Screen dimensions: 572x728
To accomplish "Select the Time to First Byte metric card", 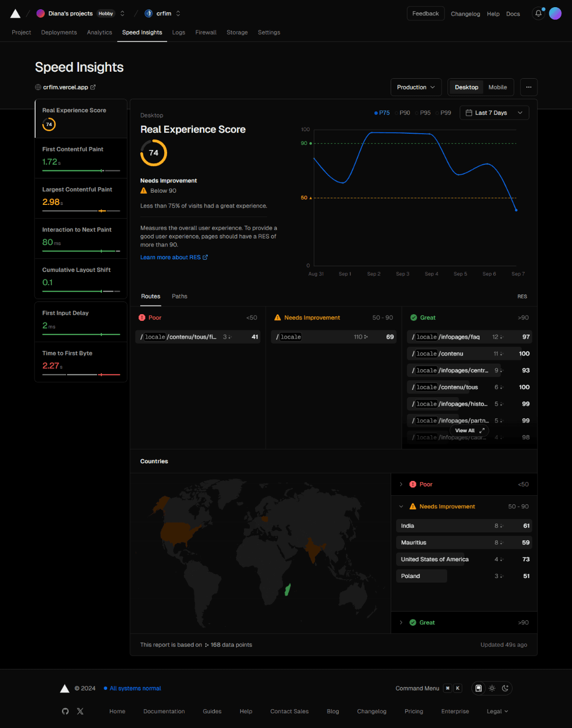I will pos(81,362).
